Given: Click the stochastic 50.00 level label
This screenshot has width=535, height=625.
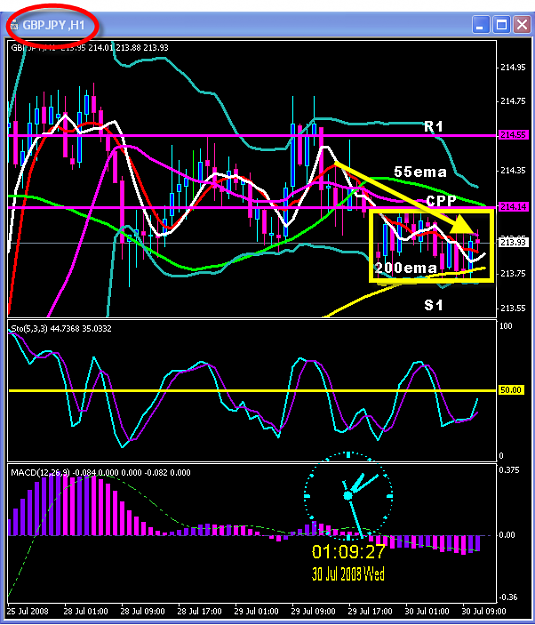Looking at the screenshot, I should pyautogui.click(x=511, y=390).
